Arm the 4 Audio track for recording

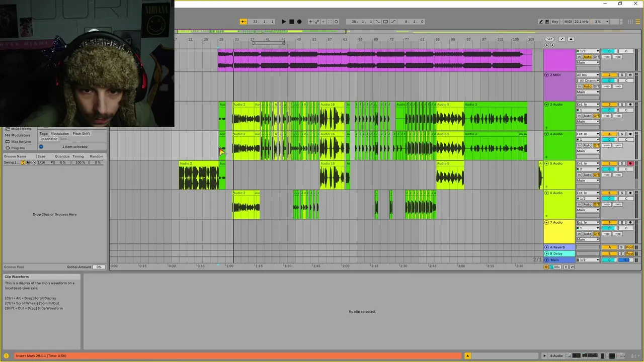point(630,134)
